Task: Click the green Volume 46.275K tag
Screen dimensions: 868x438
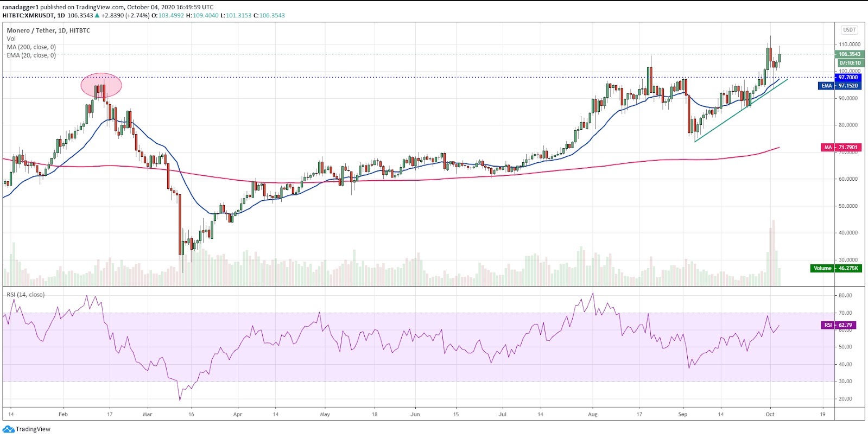Action: (835, 268)
